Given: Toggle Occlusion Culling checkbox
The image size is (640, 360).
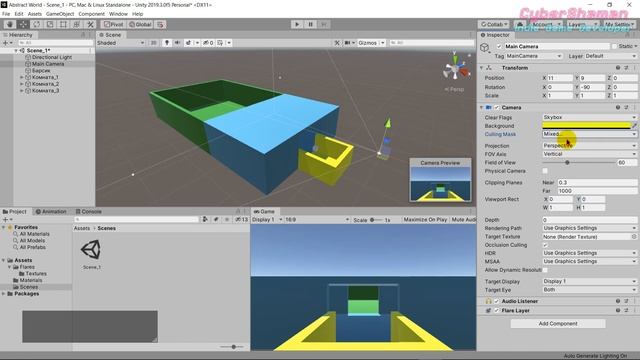Looking at the screenshot, I should 545,245.
